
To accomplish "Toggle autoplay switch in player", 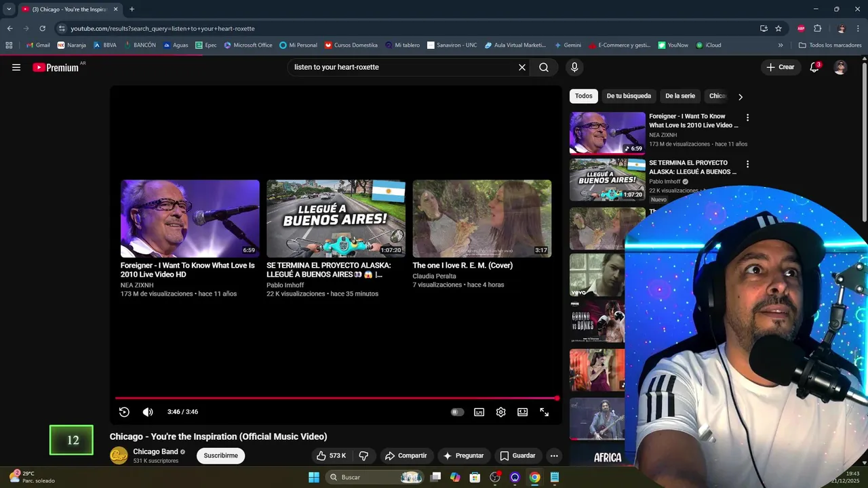I will click(x=458, y=412).
